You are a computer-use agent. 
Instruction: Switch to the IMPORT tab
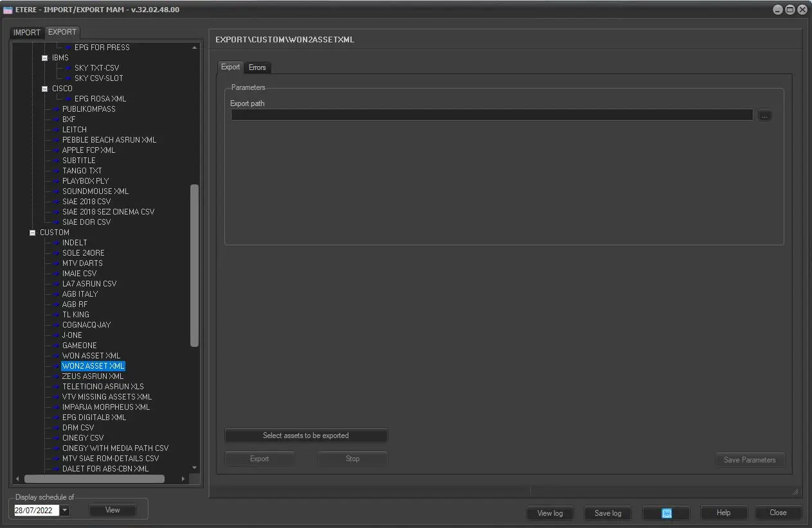(27, 32)
